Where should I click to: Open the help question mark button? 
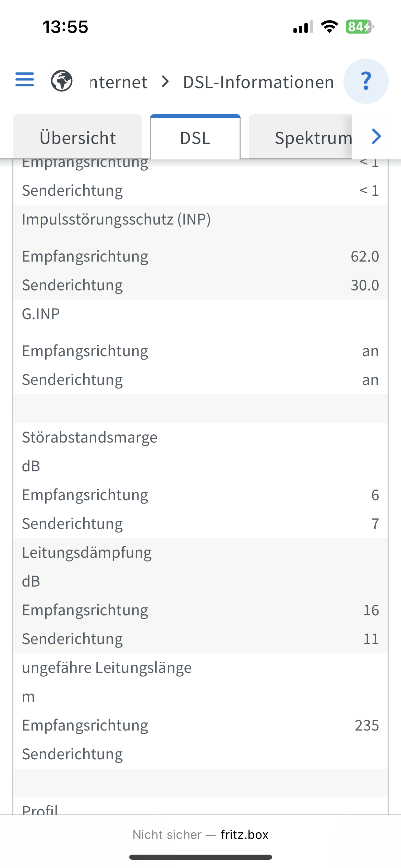366,81
